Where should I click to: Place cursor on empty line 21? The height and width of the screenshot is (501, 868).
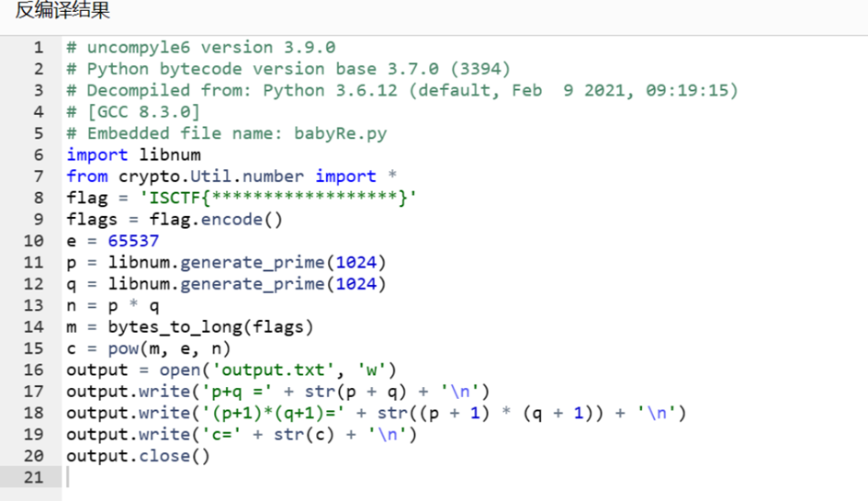[465, 477]
